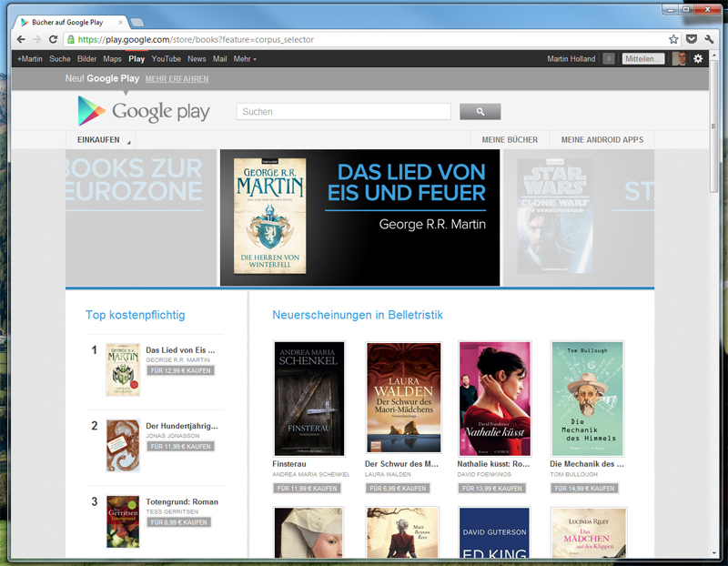Expand the Mehr dropdown in Google bar
The height and width of the screenshot is (566, 728).
pyautogui.click(x=245, y=59)
